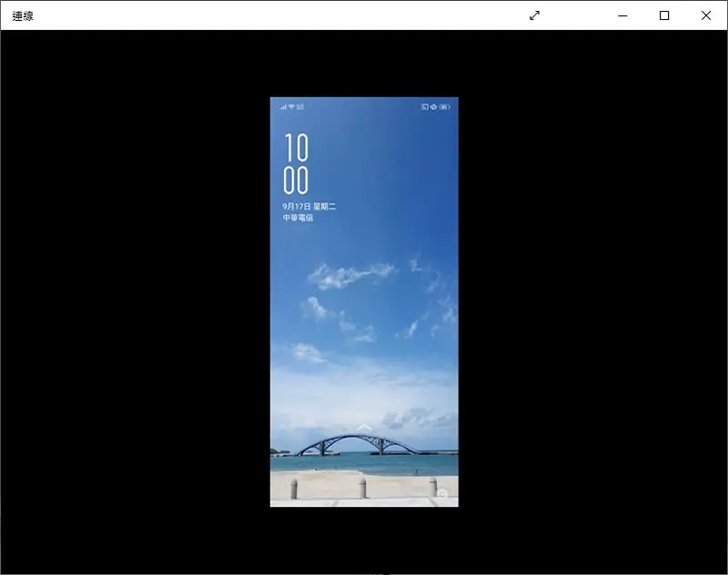Click the 連線 window title
Screen dimensions: 728x575
pyautogui.click(x=23, y=16)
